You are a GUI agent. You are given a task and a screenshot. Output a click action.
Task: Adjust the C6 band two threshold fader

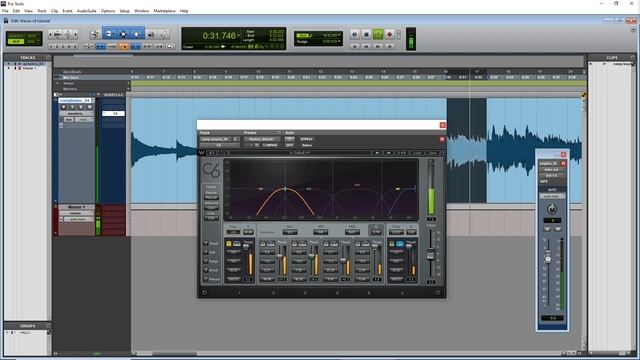pyautogui.click(x=280, y=256)
